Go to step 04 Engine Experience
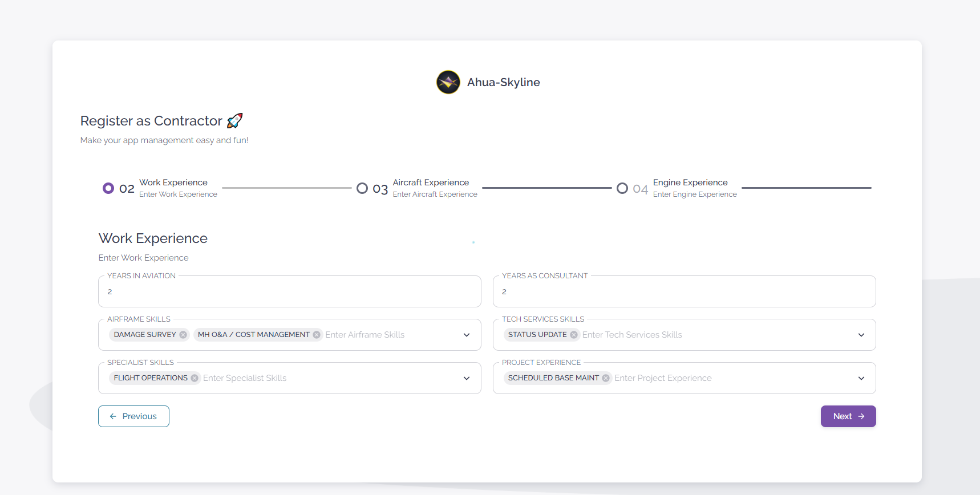980x495 pixels. [677, 188]
